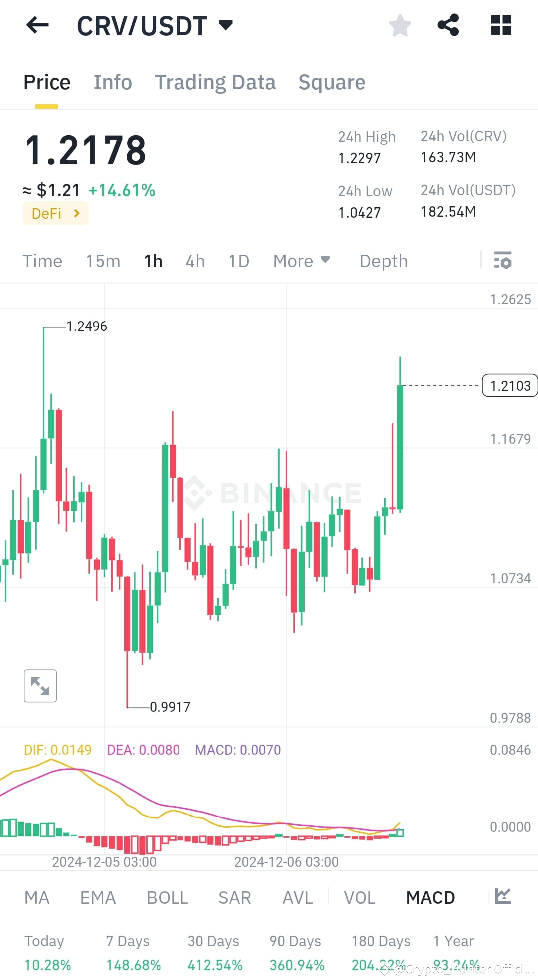Viewport: 538px width, 980px height.
Task: Switch to the Trading Data tab
Action: pos(215,82)
